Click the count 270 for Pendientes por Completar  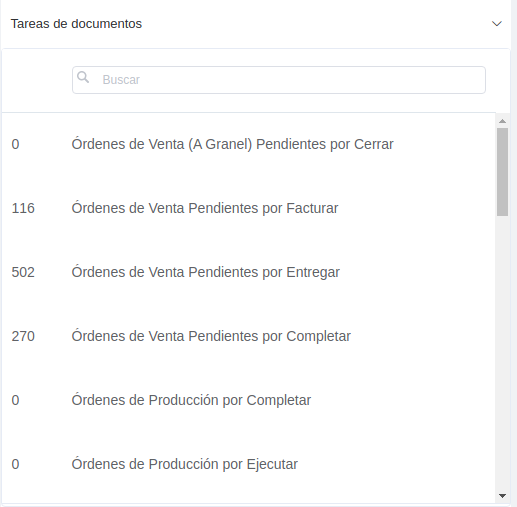coord(23,336)
